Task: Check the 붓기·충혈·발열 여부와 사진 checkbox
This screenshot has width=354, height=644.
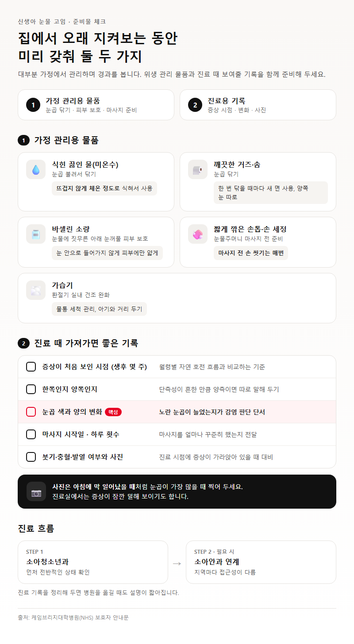Action: click(31, 457)
